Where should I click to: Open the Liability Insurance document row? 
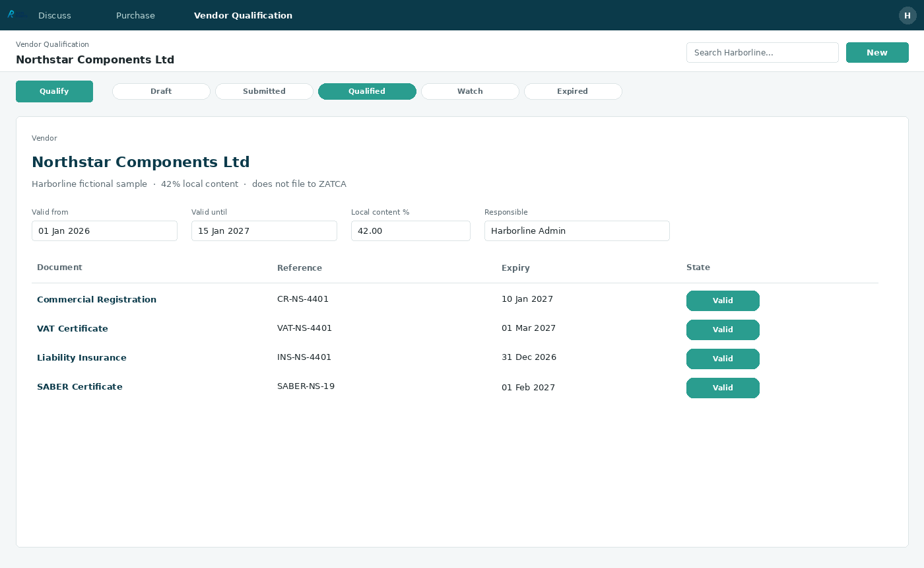coord(455,358)
